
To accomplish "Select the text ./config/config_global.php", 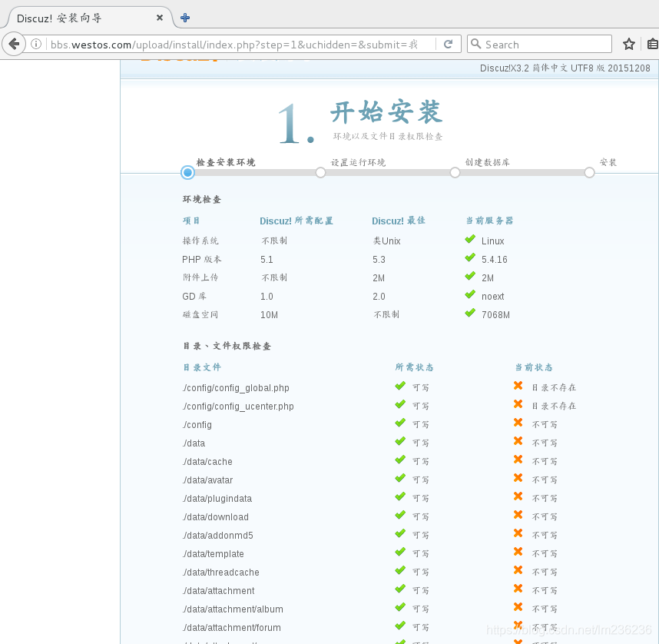I will click(236, 388).
